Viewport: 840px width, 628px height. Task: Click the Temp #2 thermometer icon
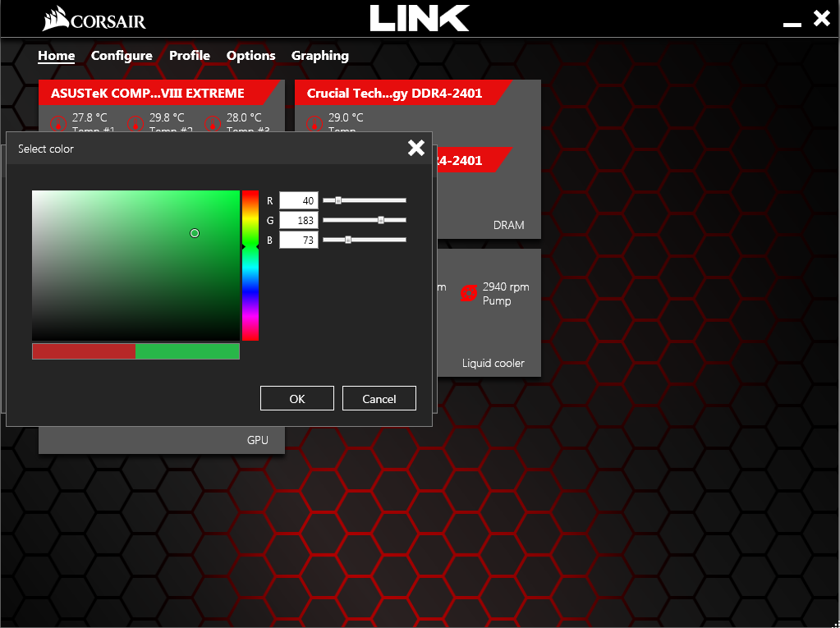pyautogui.click(x=135, y=124)
